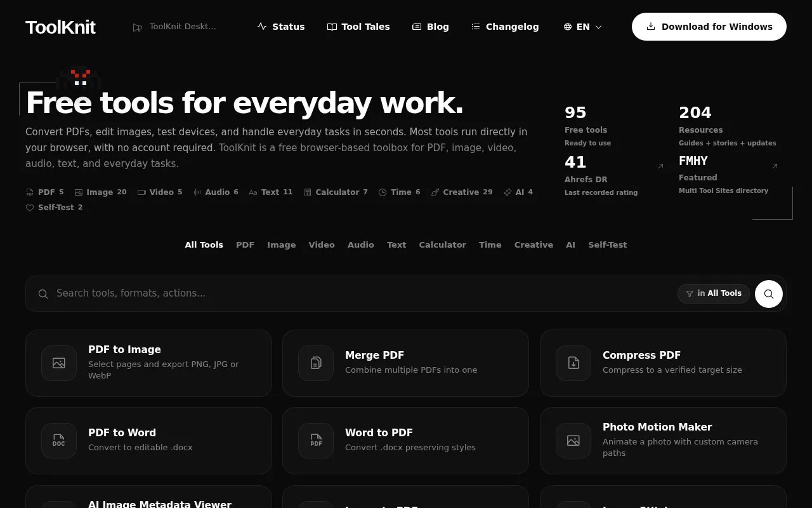Switch to the Self-Test filter tab
812x508 pixels.
coord(608,244)
